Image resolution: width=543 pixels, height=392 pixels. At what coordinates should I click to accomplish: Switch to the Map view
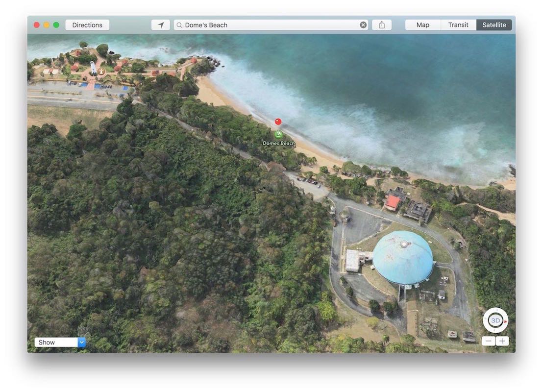point(422,25)
